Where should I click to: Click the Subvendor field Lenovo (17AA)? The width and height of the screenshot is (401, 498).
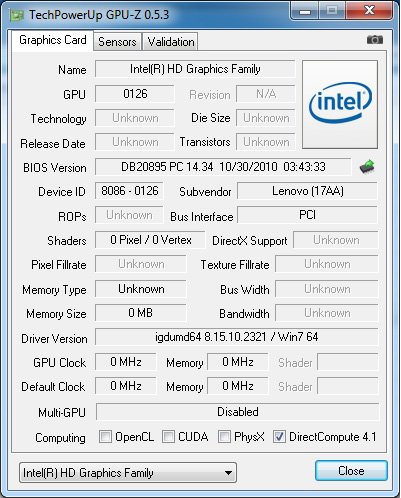click(x=307, y=191)
